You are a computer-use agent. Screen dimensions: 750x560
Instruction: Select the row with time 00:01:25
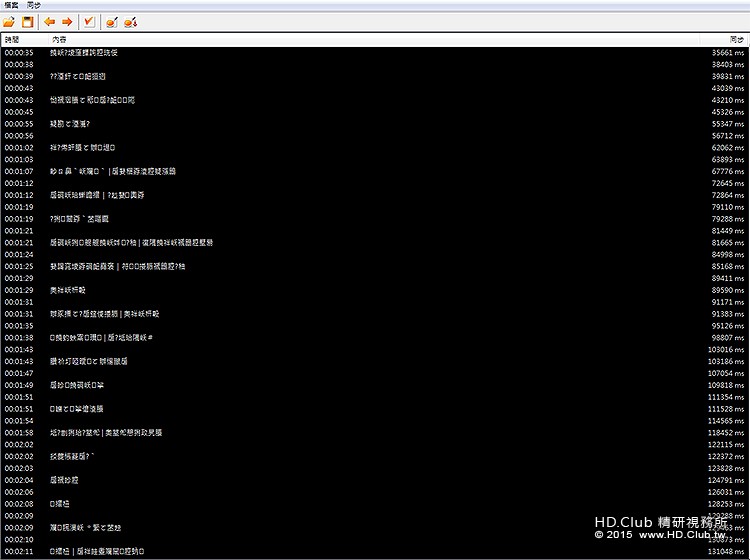tap(375, 266)
